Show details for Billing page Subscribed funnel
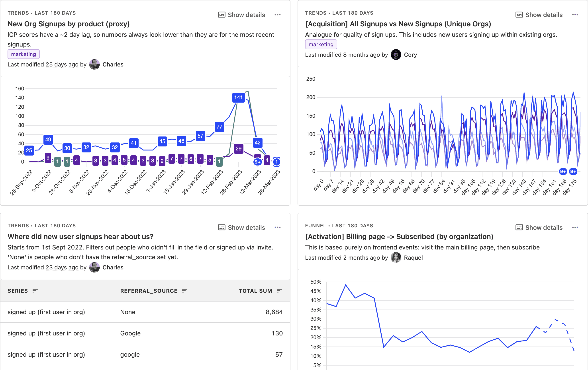 (x=539, y=228)
